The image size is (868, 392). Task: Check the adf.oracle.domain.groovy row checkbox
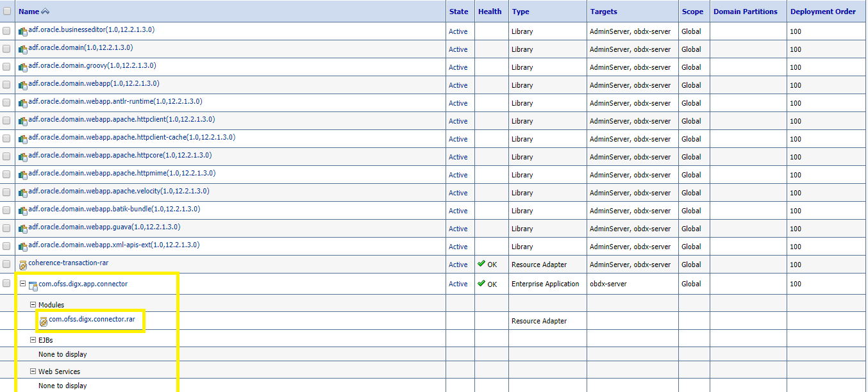pyautogui.click(x=6, y=67)
